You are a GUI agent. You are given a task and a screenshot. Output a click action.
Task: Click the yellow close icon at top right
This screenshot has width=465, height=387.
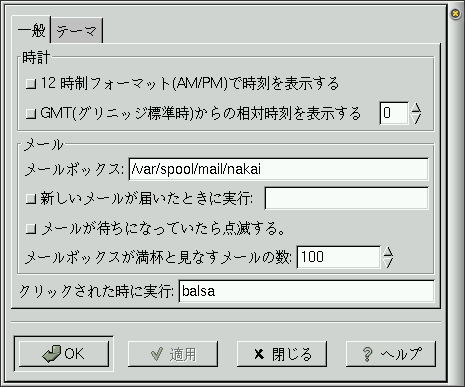[x=455, y=14]
